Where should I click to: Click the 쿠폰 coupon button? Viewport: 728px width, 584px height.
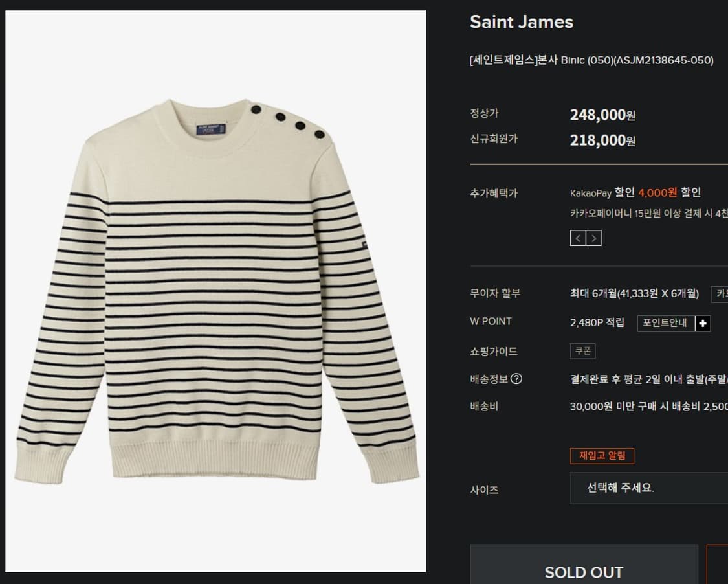[x=582, y=351]
